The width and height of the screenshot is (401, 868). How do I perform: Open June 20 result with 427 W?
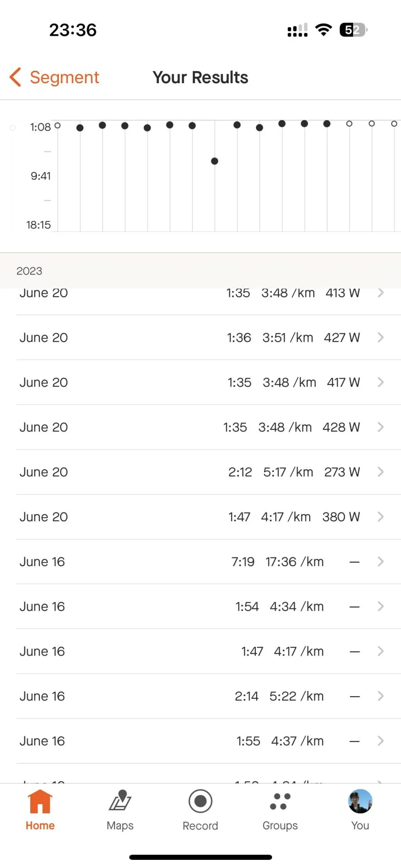(x=199, y=338)
